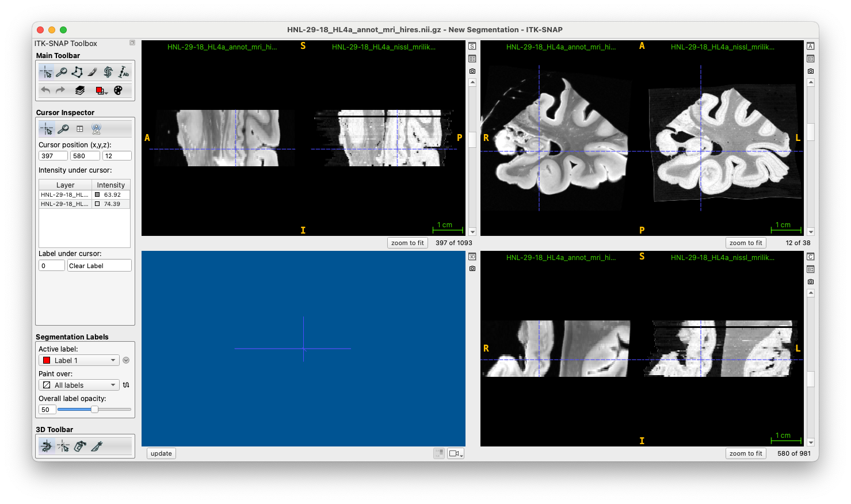Swap active and paint-over labels

126,385
